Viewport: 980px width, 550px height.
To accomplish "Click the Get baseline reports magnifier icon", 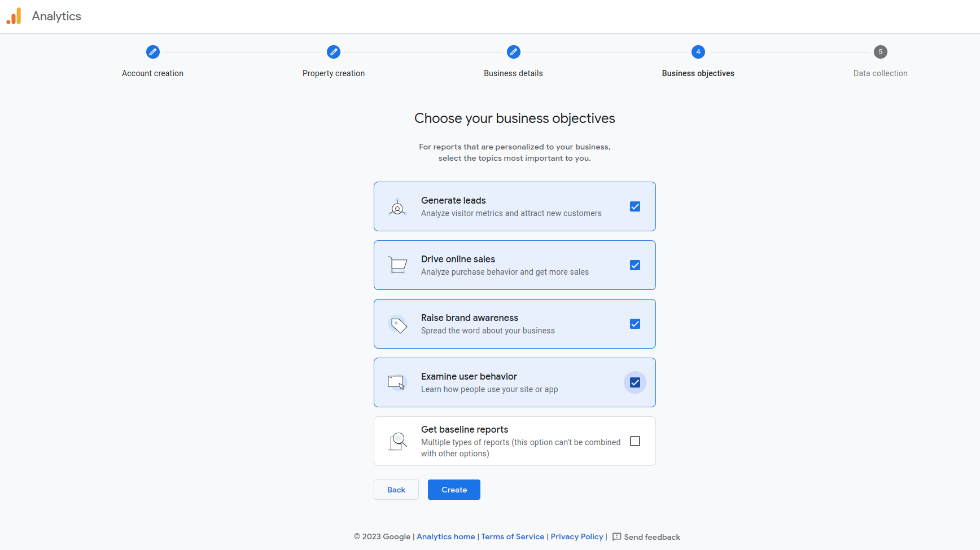I will click(398, 441).
